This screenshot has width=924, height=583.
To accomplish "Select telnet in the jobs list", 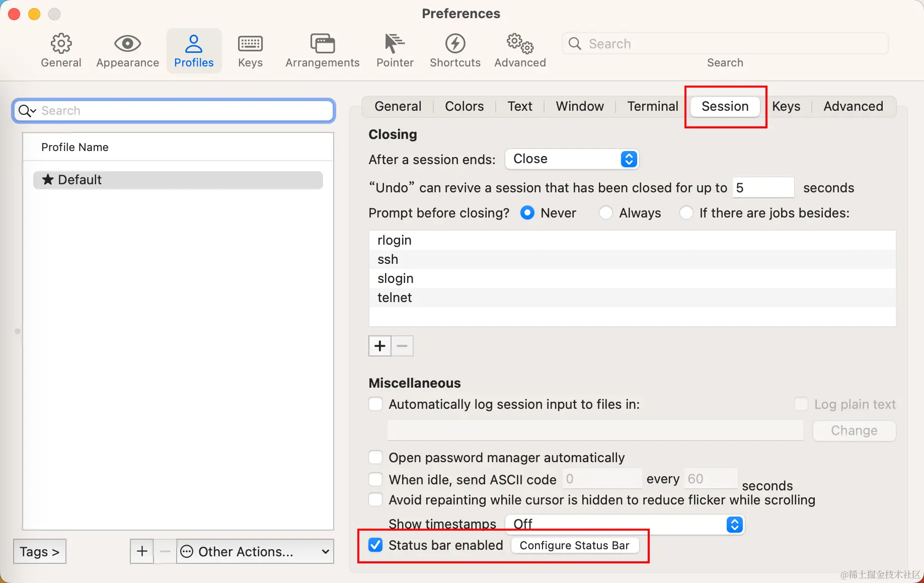I will 632,298.
